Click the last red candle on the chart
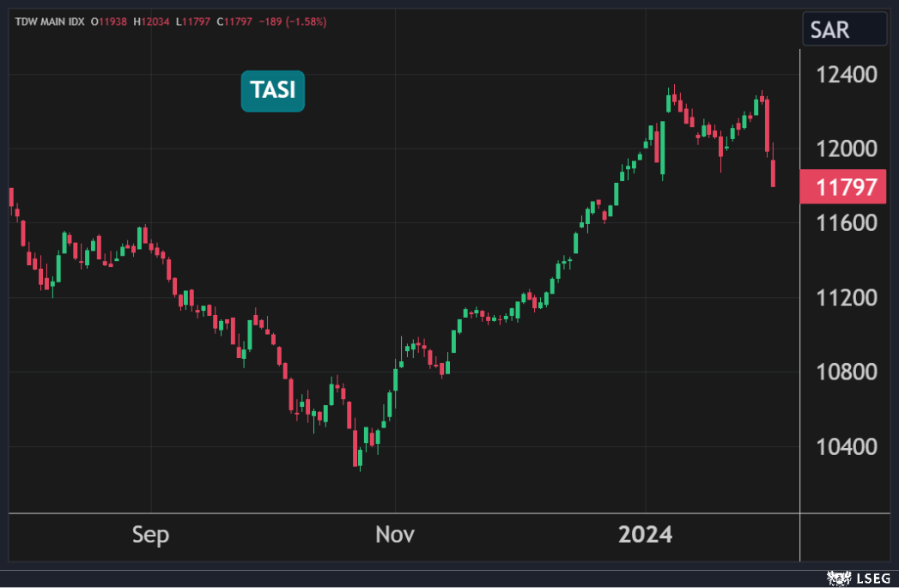899x588 pixels. click(x=774, y=173)
